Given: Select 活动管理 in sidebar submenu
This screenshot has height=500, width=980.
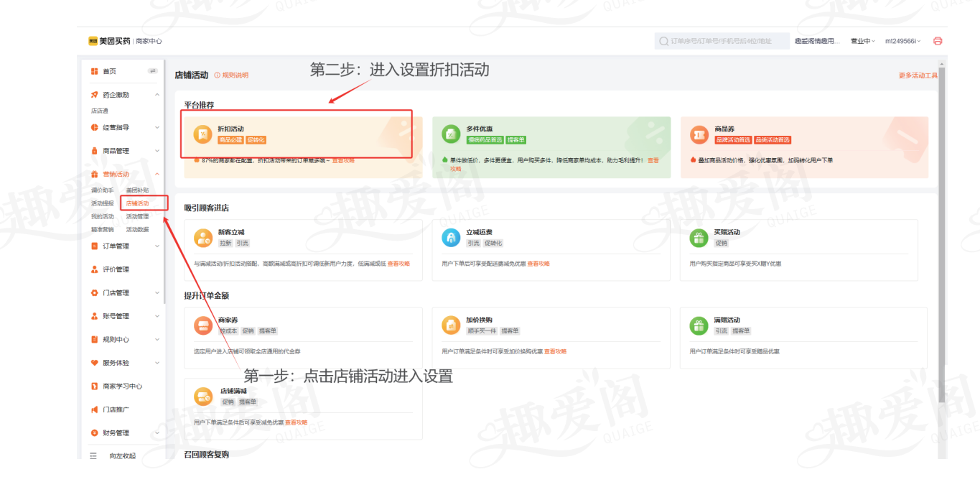Looking at the screenshot, I should 137,216.
